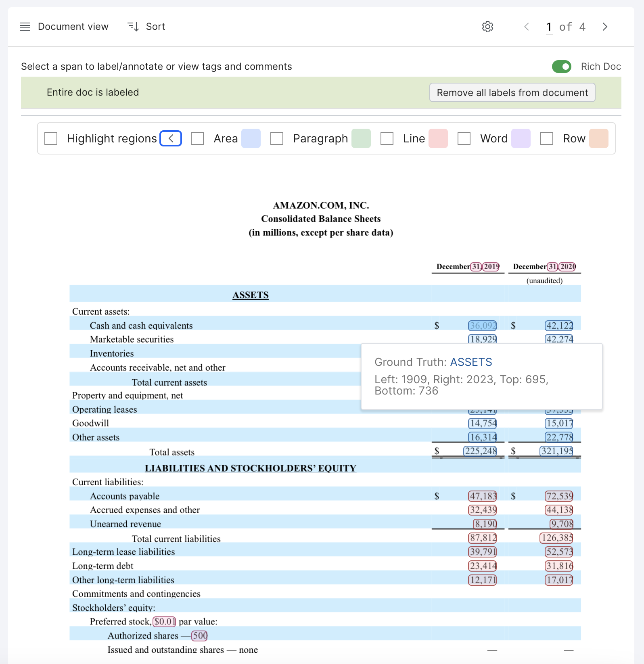The width and height of the screenshot is (644, 664).
Task: Click the blue Area color swatch
Action: tap(251, 138)
